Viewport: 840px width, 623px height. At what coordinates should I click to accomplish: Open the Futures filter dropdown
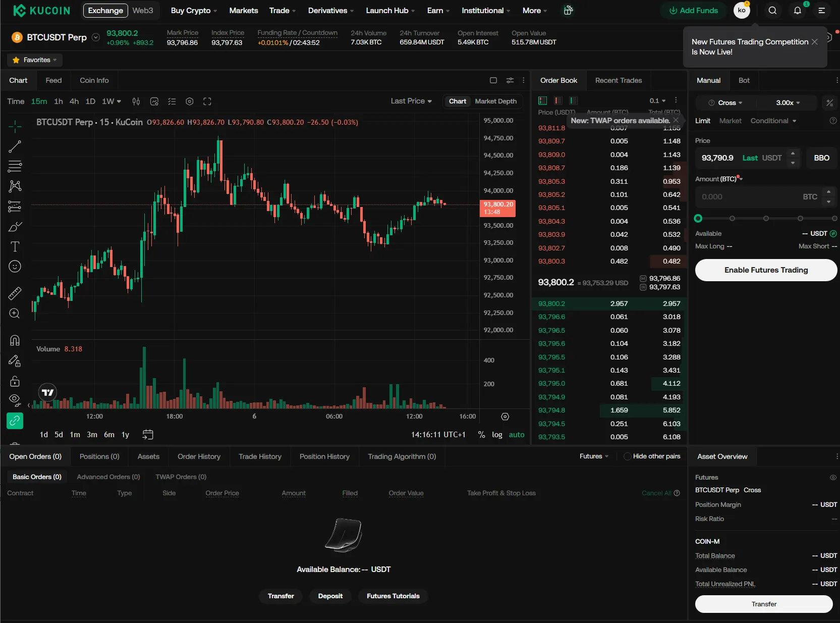tap(594, 456)
